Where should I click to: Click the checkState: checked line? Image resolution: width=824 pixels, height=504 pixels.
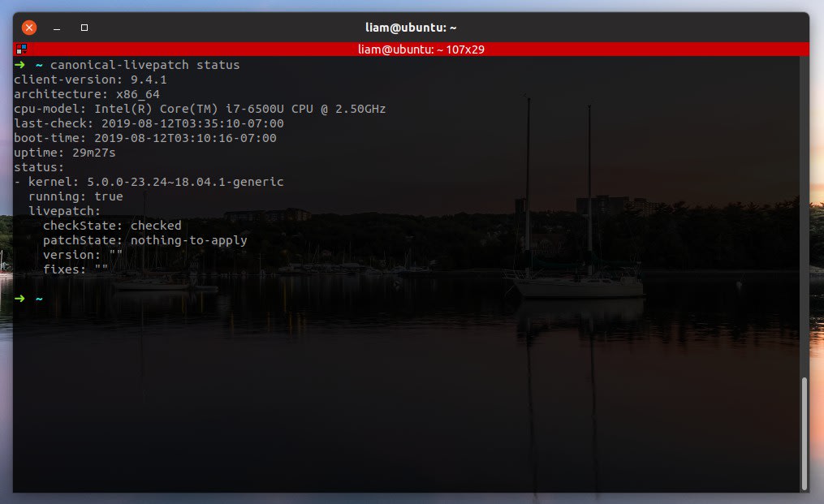pyautogui.click(x=112, y=226)
